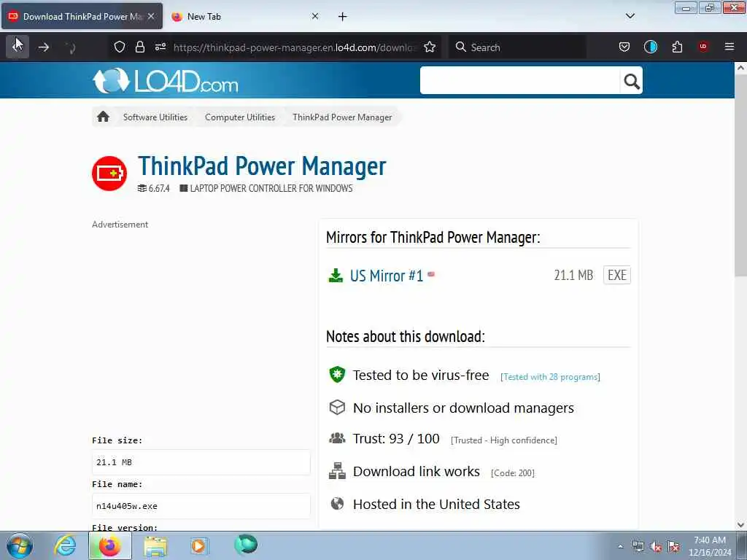
Task: Click the page vertical scrollbar thumb
Action: [740, 175]
